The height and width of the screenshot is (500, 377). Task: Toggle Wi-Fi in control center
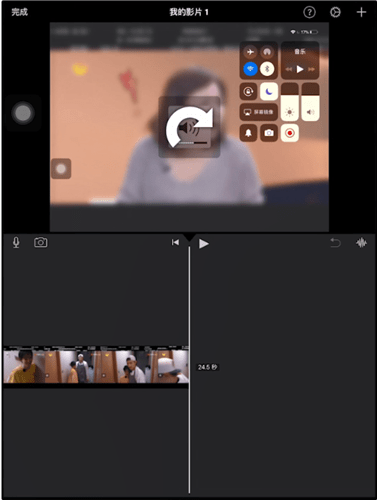pos(250,69)
